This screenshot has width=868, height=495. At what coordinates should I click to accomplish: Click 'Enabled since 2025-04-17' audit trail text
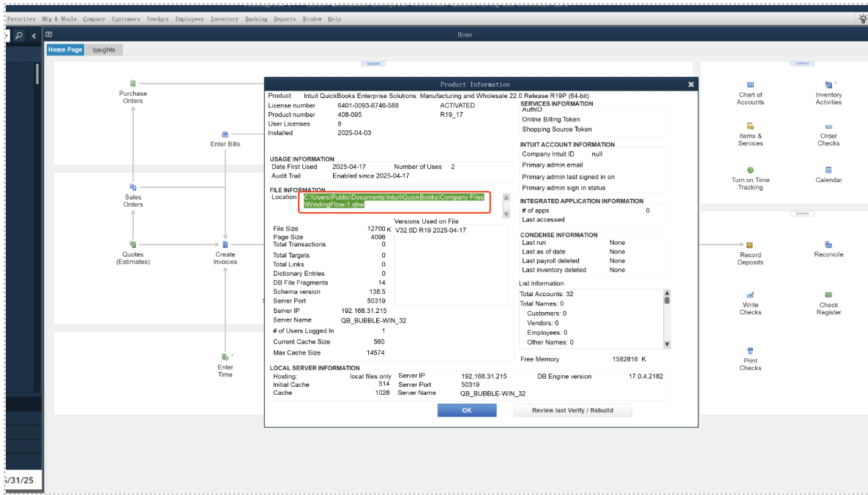(371, 176)
